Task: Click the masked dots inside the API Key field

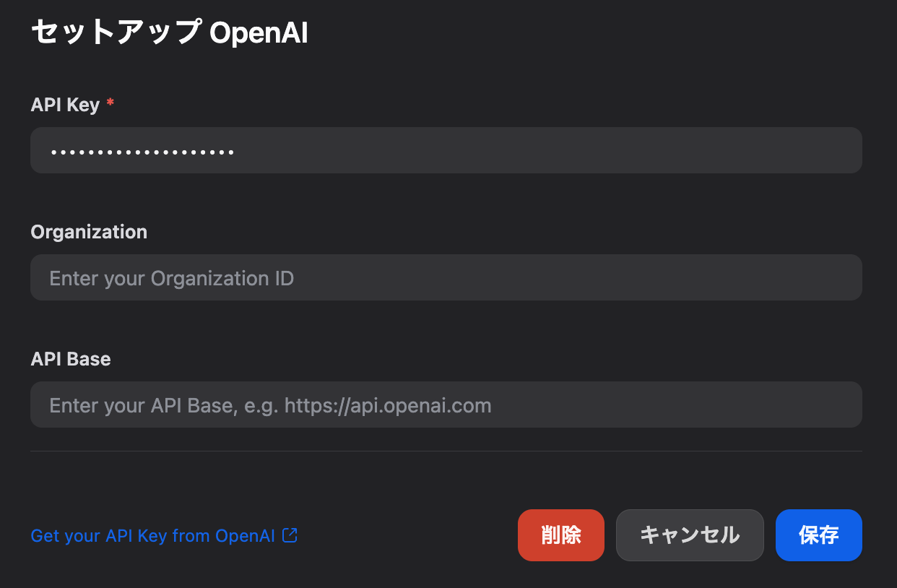Action: 142,152
